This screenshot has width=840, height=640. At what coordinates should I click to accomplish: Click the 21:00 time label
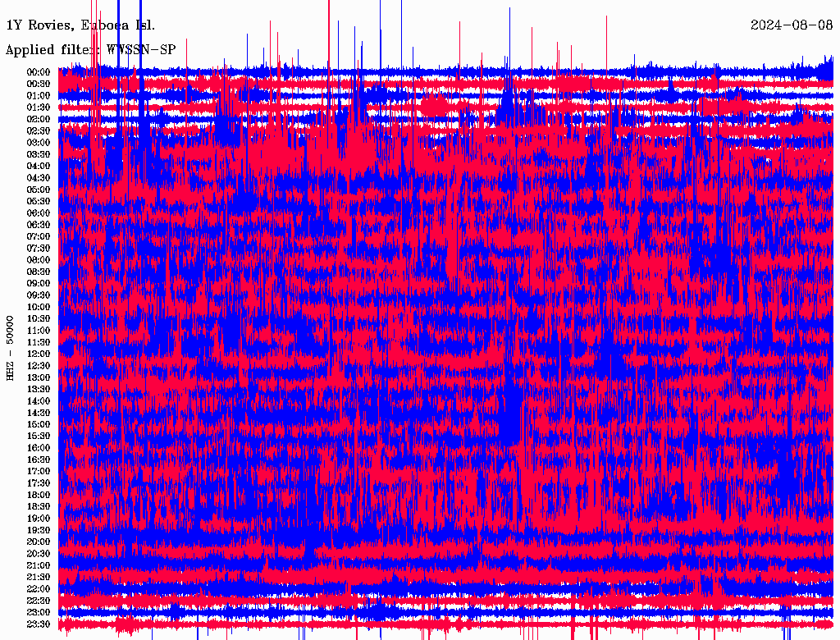click(x=39, y=566)
